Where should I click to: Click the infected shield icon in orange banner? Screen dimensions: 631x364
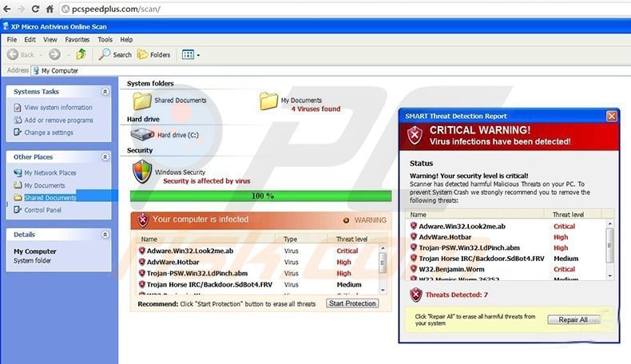(x=142, y=220)
